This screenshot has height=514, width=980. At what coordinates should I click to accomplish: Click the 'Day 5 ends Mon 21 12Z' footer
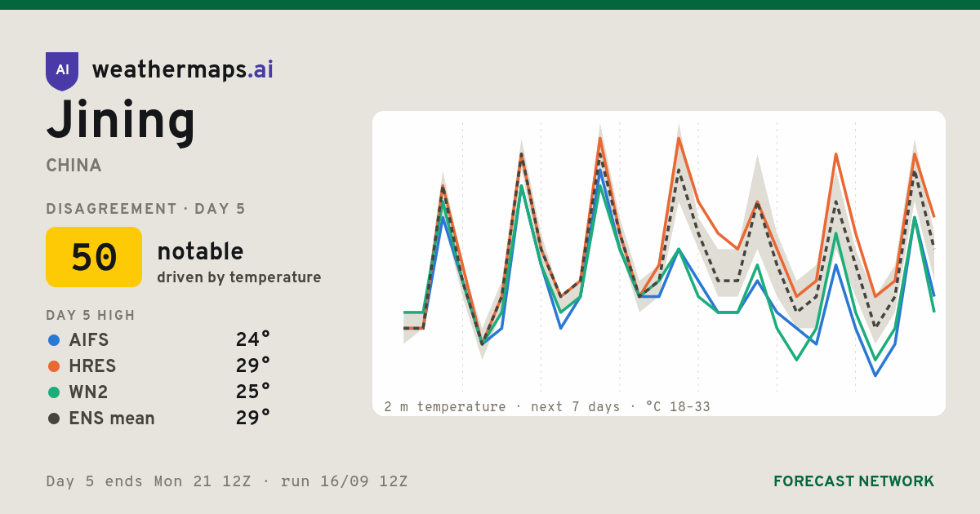pos(148,481)
